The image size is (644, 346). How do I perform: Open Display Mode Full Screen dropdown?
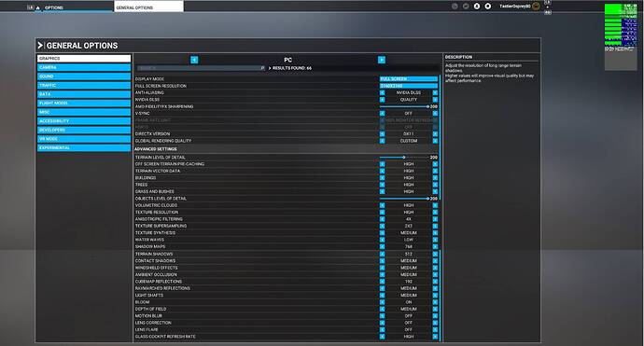(409, 78)
